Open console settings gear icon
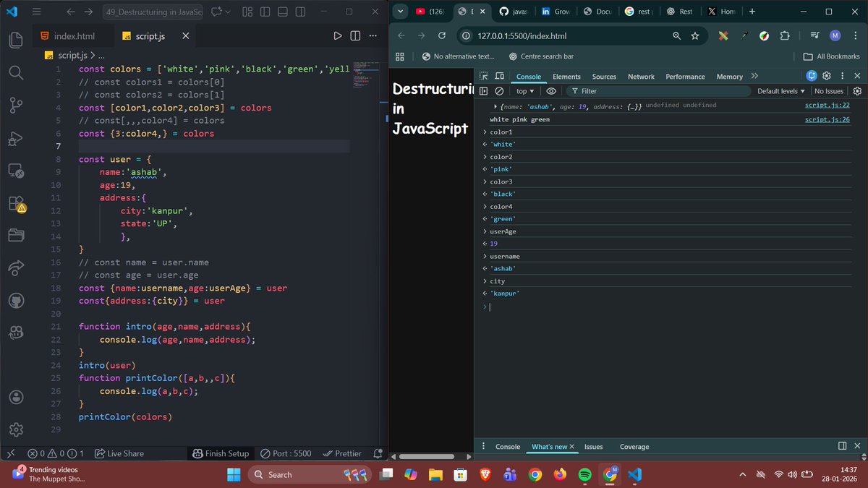This screenshot has width=868, height=488. tap(858, 91)
